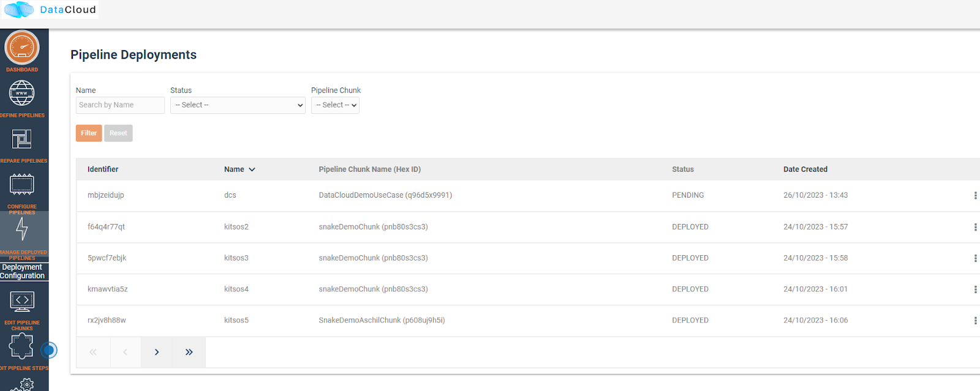Image resolution: width=980 pixels, height=391 pixels.
Task: Open actions menu for mbjzeidujp row
Action: click(x=975, y=196)
